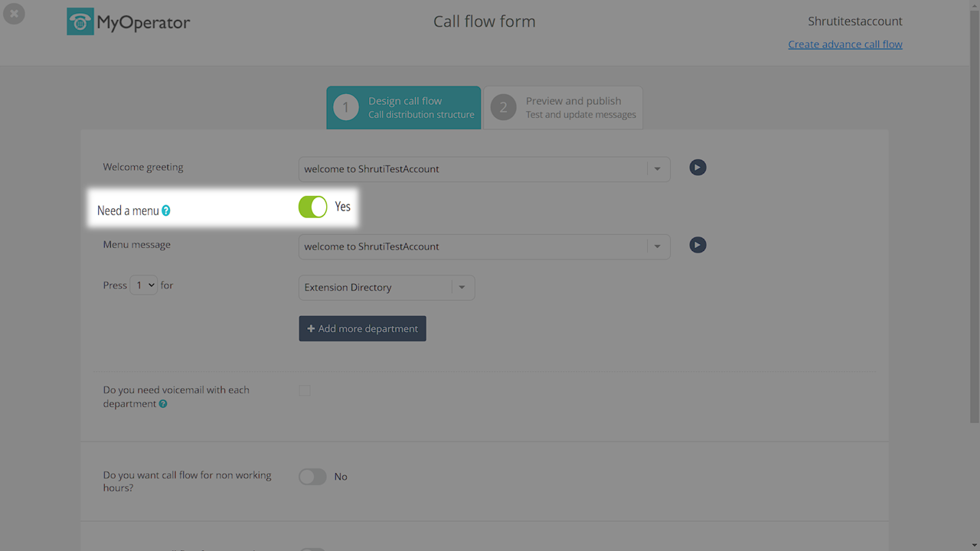
Task: Play the menu message audio
Action: pyautogui.click(x=697, y=245)
